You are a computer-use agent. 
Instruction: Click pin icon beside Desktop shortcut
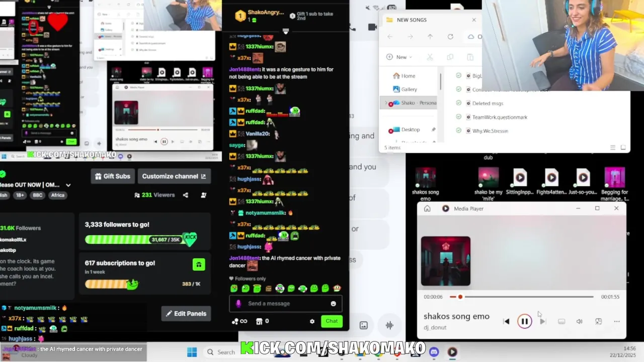click(x=433, y=130)
